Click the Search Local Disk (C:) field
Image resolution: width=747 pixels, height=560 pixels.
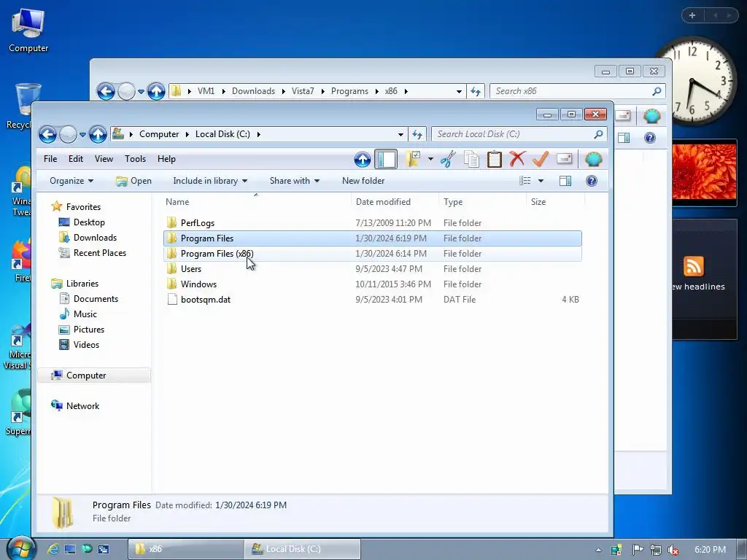(x=519, y=134)
